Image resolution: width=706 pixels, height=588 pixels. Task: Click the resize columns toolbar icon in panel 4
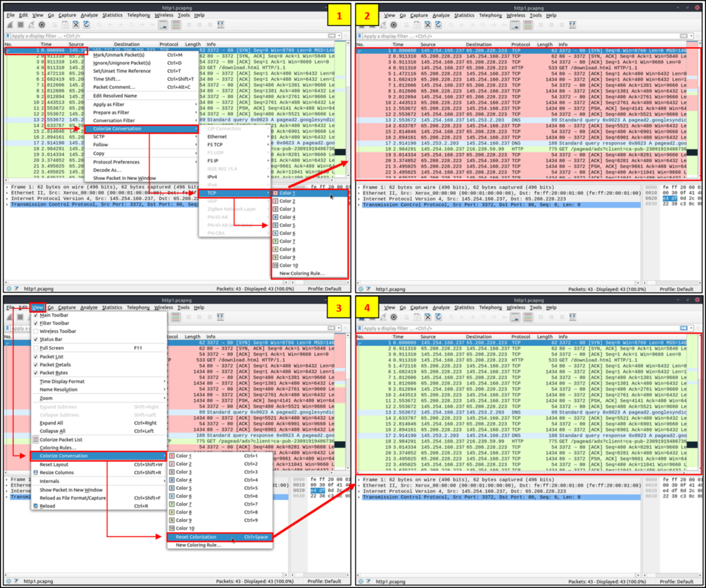tap(573, 317)
